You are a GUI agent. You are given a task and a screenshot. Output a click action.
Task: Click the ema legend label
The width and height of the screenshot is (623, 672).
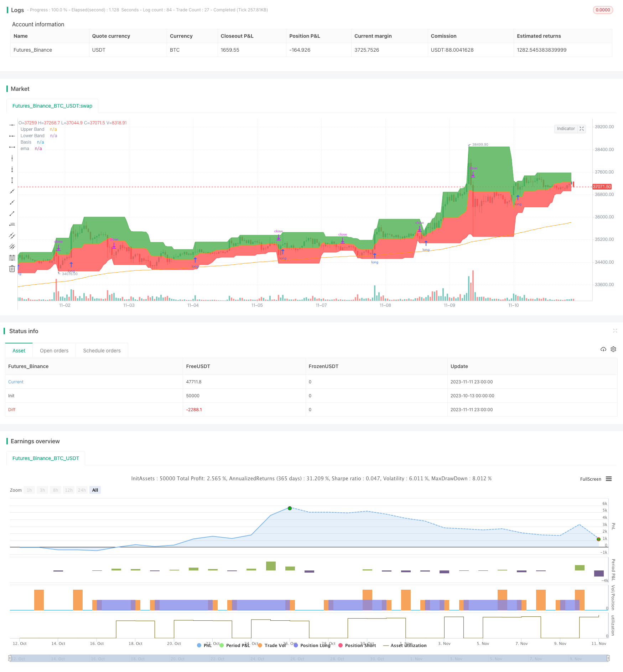click(25, 149)
